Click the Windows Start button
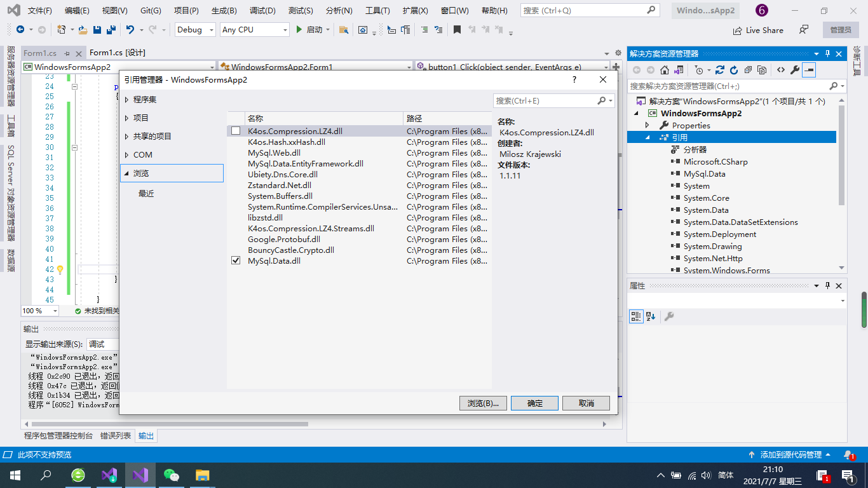 tap(15, 475)
